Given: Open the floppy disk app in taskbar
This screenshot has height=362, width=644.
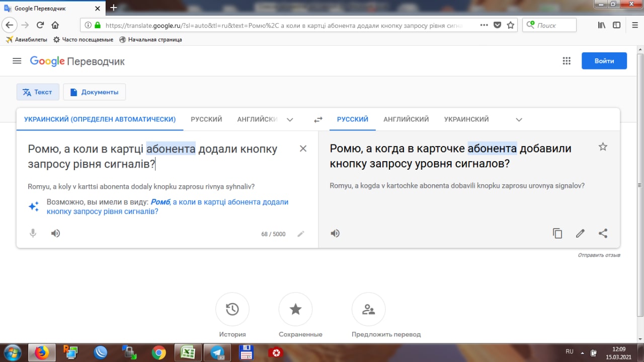Looking at the screenshot, I should 247,352.
